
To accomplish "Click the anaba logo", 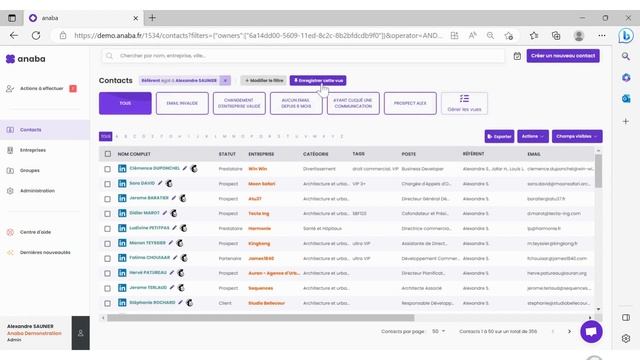I will (x=25, y=59).
